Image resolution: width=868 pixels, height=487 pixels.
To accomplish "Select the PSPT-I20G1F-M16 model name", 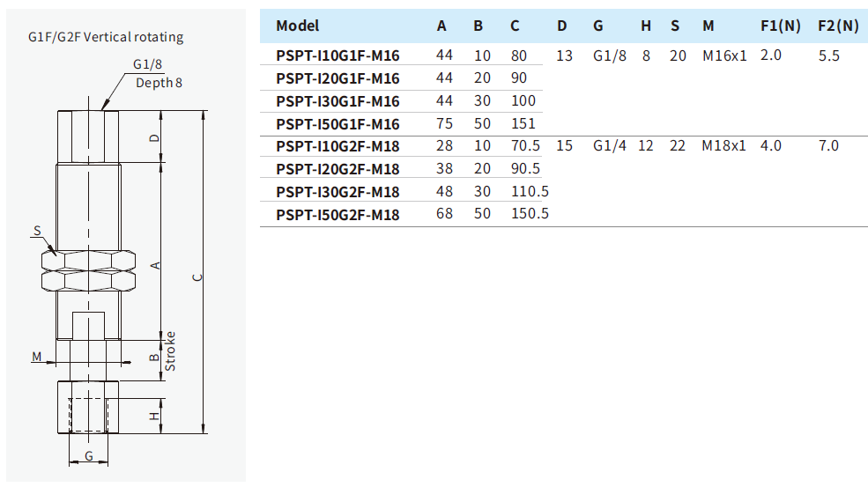I will [338, 78].
